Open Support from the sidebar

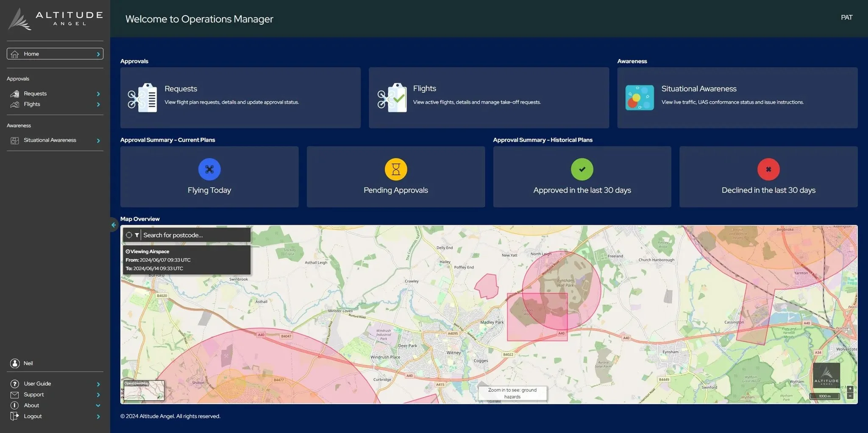[55, 395]
